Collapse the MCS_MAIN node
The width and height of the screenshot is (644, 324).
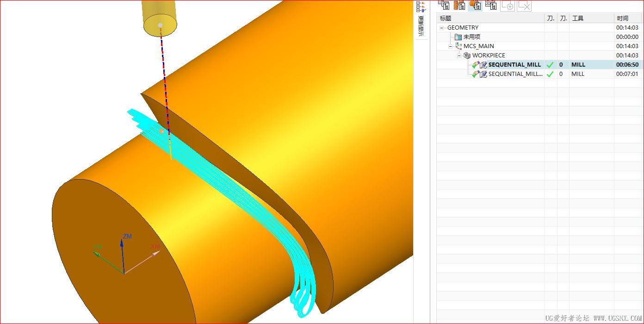[451, 46]
